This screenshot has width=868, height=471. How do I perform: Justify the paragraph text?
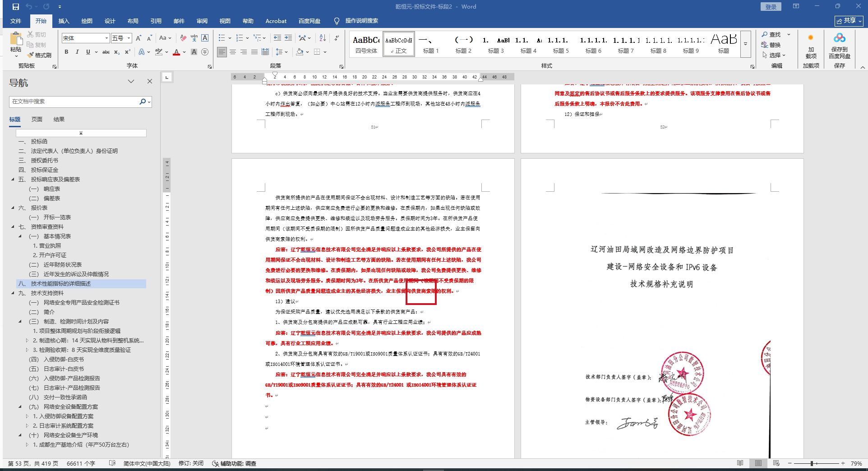(254, 52)
